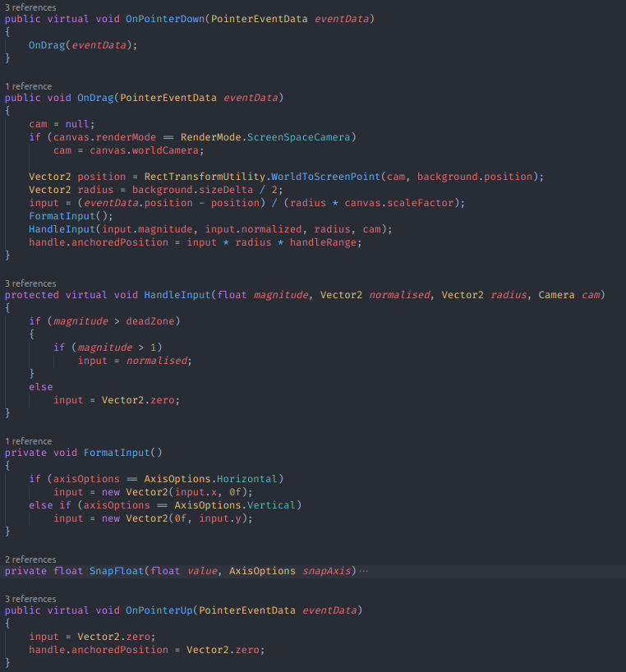Click the OnDrag method name in its declaration

(95, 98)
